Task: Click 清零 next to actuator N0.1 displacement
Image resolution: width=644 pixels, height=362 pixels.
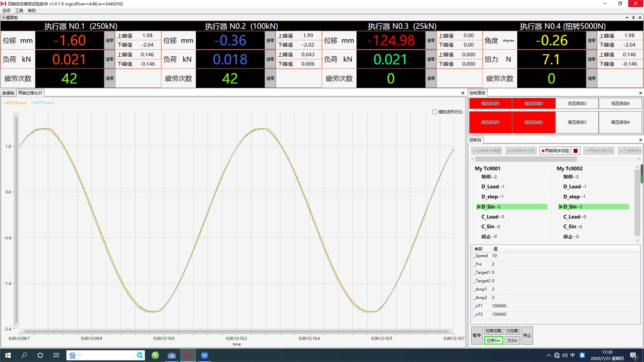Action: (x=109, y=40)
